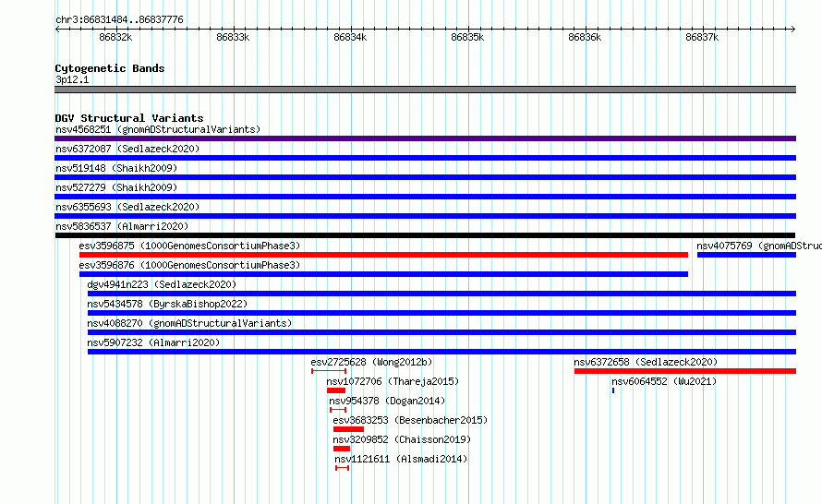Select nsv5434578 (ByrskaBishop2022) label
The image size is (822, 504).
pos(167,304)
